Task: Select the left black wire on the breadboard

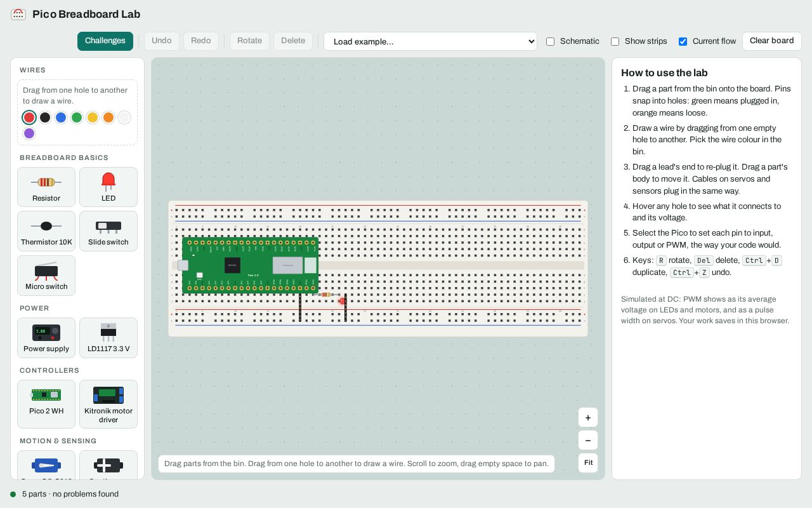Action: 300,307
